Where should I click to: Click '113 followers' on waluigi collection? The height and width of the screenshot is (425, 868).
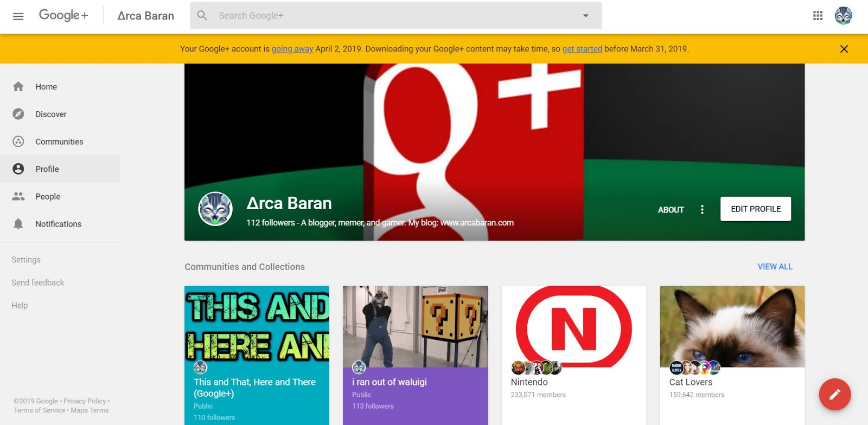pos(373,406)
